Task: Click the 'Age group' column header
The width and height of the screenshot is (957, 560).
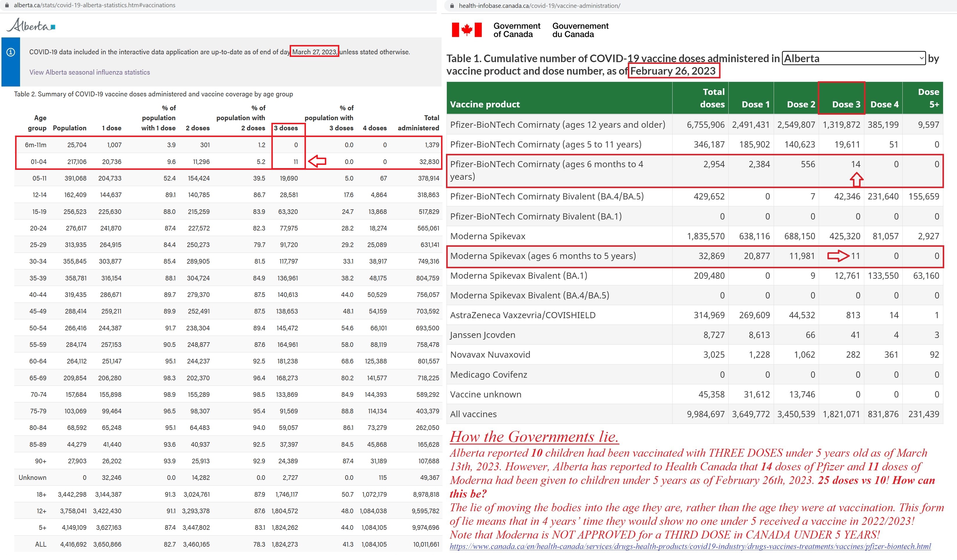Action: pos(37,123)
